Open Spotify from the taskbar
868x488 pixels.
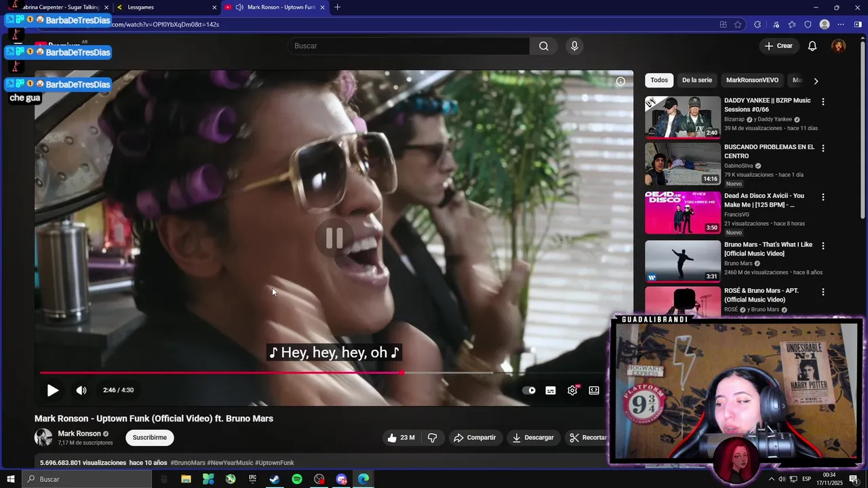click(x=297, y=479)
